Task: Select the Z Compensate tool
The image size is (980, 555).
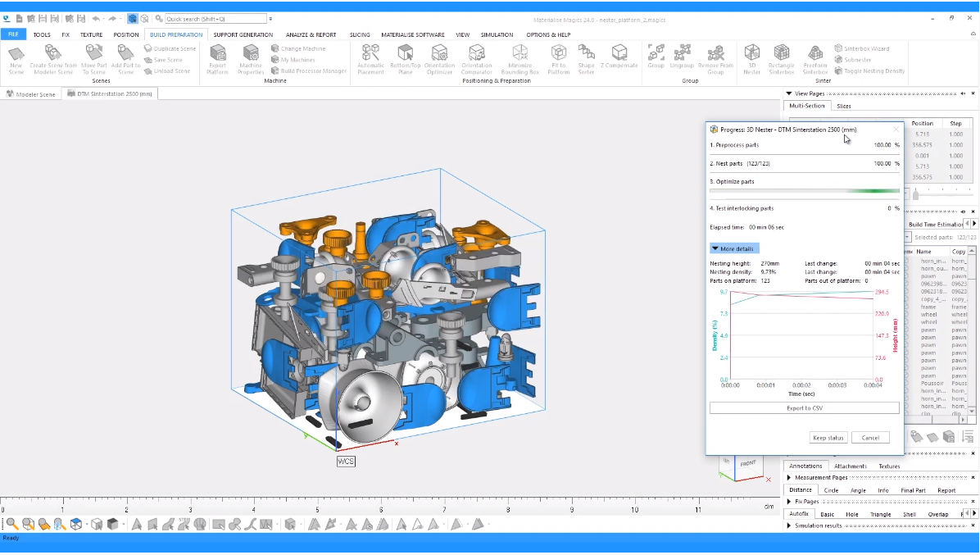Action: pos(619,57)
